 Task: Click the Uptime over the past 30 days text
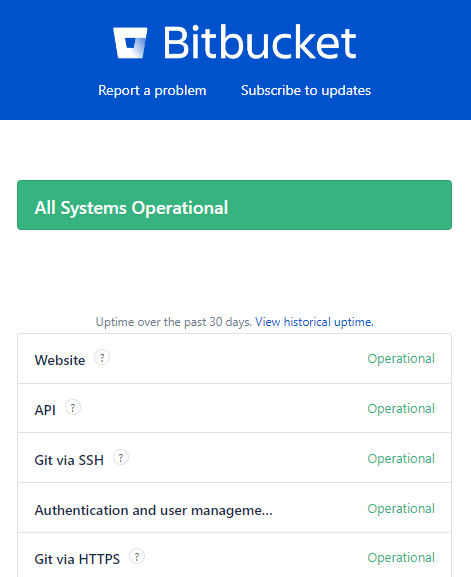(174, 322)
